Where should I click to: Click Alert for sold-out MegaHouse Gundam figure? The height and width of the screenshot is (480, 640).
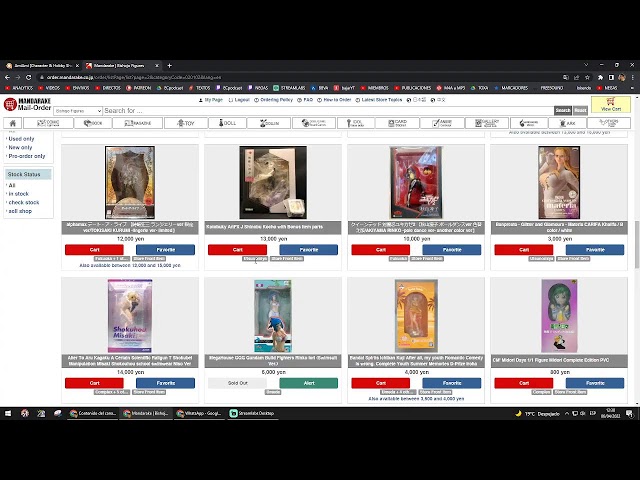pos(309,383)
